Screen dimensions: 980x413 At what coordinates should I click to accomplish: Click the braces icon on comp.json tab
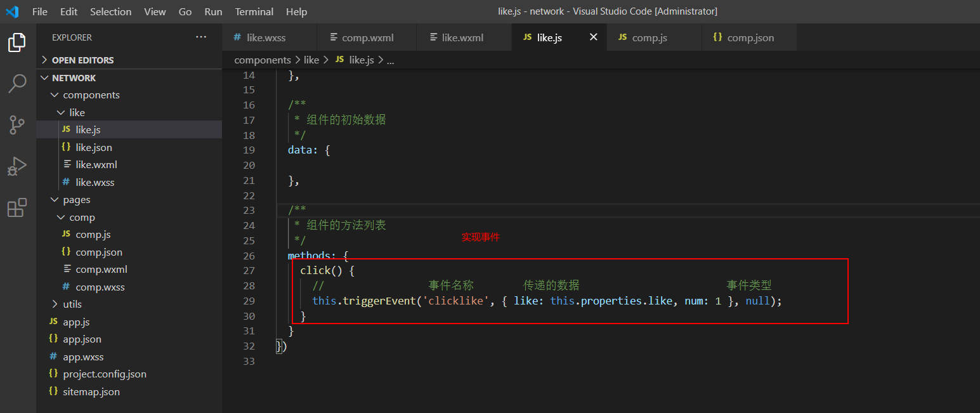coord(717,37)
